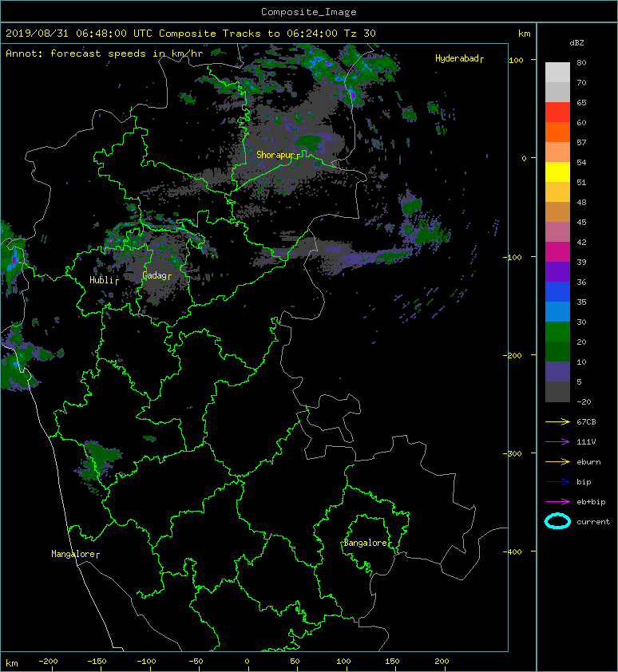The height and width of the screenshot is (672, 618).
Task: Click the 'current' legend label
Action: click(x=593, y=522)
